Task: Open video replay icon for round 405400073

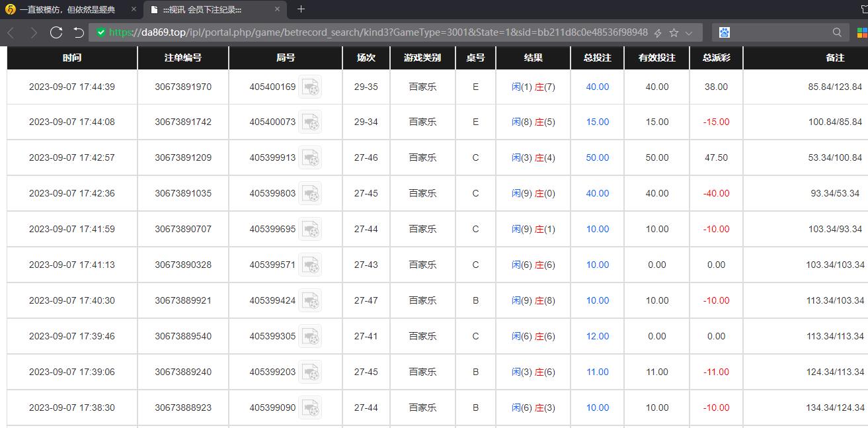Action: (x=310, y=122)
